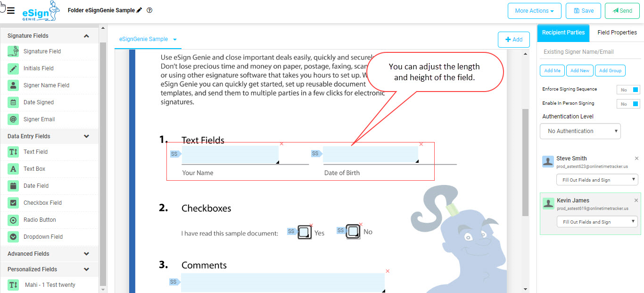
Task: Delete the Yes checkbox field
Action: [311, 226]
